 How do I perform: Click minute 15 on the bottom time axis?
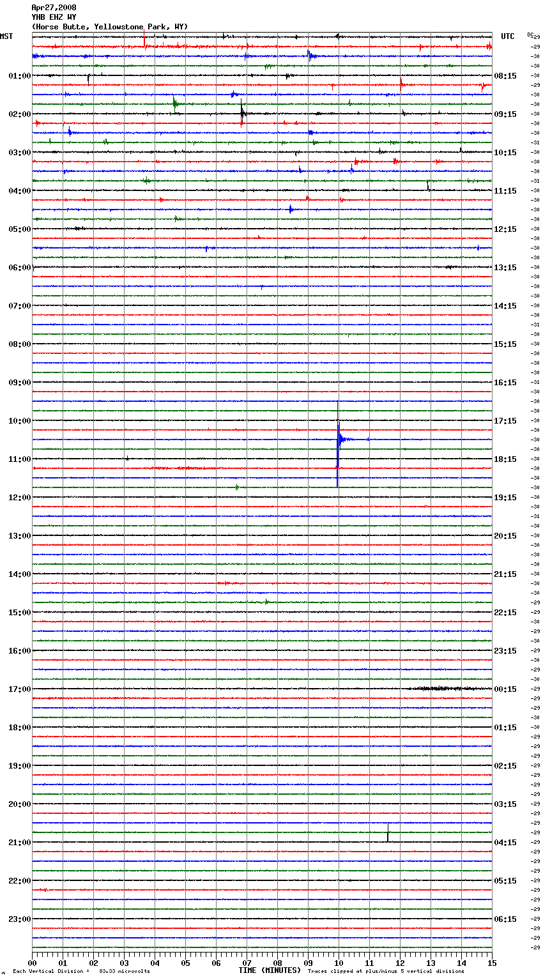coord(492,963)
